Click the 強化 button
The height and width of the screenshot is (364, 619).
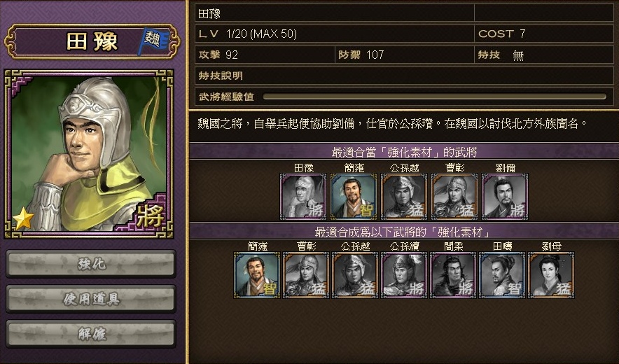pyautogui.click(x=91, y=264)
